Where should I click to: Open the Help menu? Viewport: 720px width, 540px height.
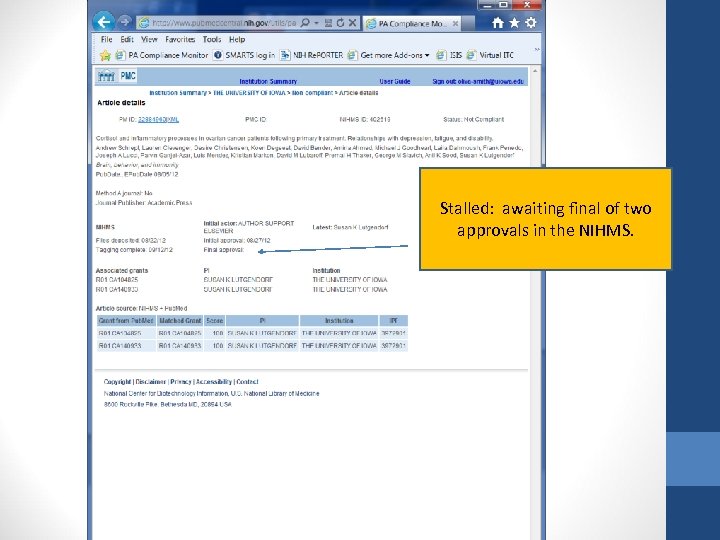[x=237, y=39]
